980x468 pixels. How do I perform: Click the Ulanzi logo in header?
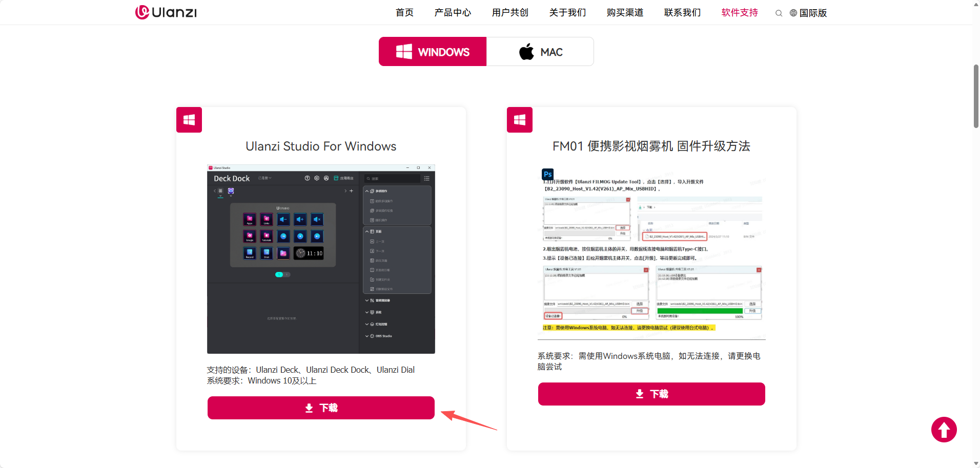pos(166,12)
